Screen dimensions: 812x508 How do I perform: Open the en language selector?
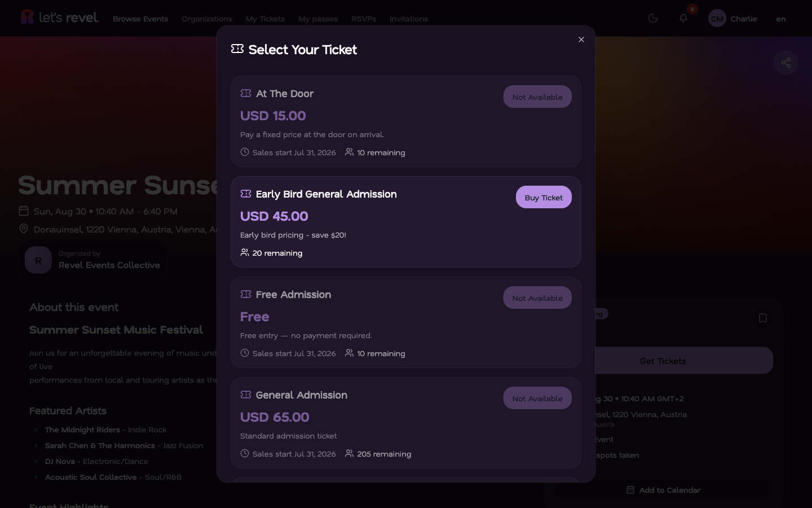(781, 19)
